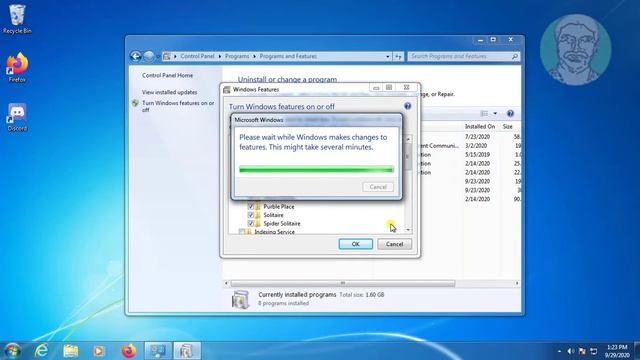Click the Programs and Features breadcrumb
This screenshot has width=640, height=360.
pyautogui.click(x=288, y=56)
